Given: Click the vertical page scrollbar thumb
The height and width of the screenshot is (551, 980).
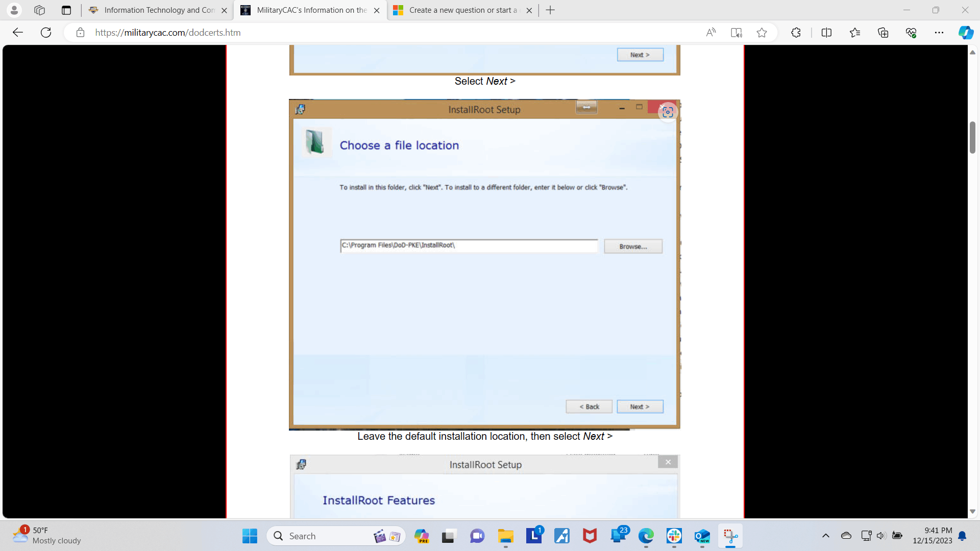Looking at the screenshot, I should [x=972, y=137].
